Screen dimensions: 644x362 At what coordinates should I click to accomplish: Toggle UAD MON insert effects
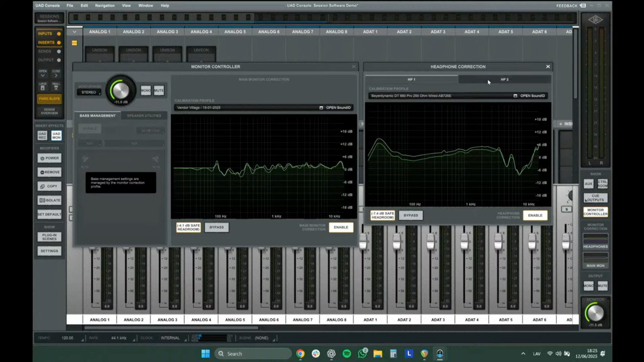pyautogui.click(x=56, y=136)
